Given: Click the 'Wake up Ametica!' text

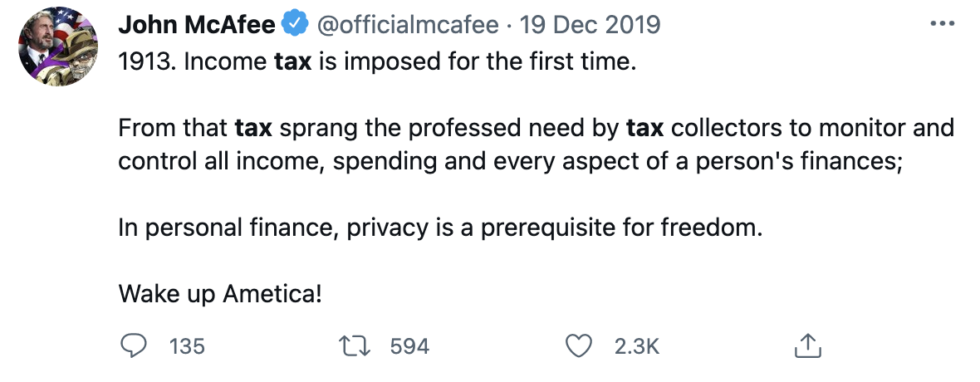Looking at the screenshot, I should point(220,292).
